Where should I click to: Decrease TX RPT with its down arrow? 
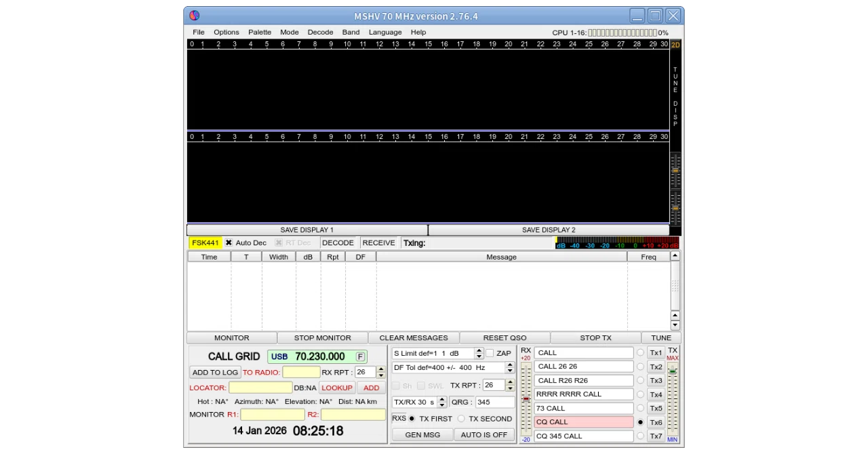[510, 388]
